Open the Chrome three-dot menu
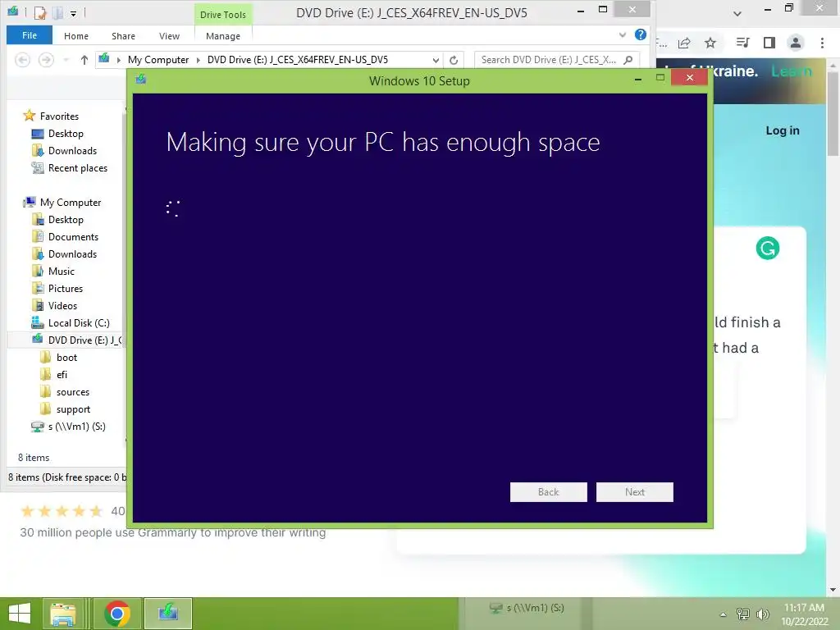The image size is (840, 630). 822,43
